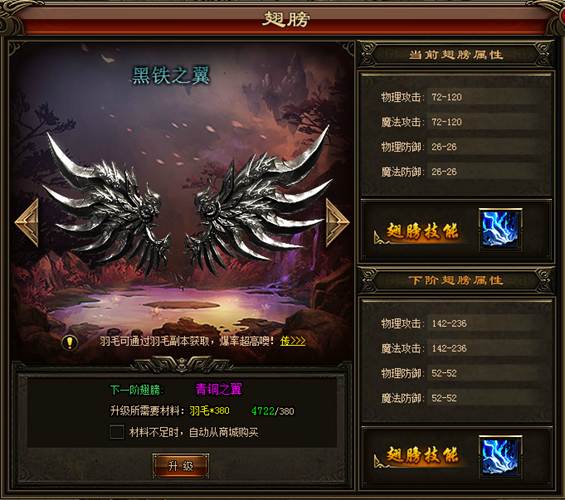Click the next-tier 魔法防御 52-52 value field

485,398
